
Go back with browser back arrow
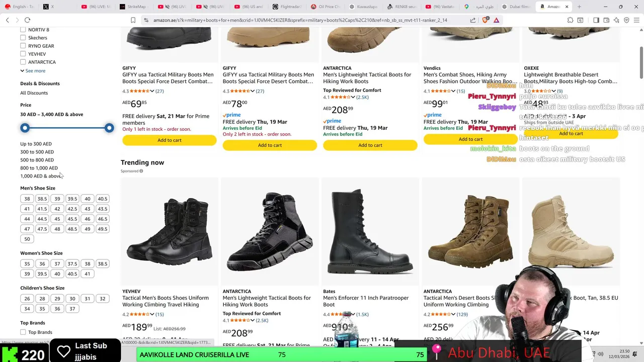point(7,20)
